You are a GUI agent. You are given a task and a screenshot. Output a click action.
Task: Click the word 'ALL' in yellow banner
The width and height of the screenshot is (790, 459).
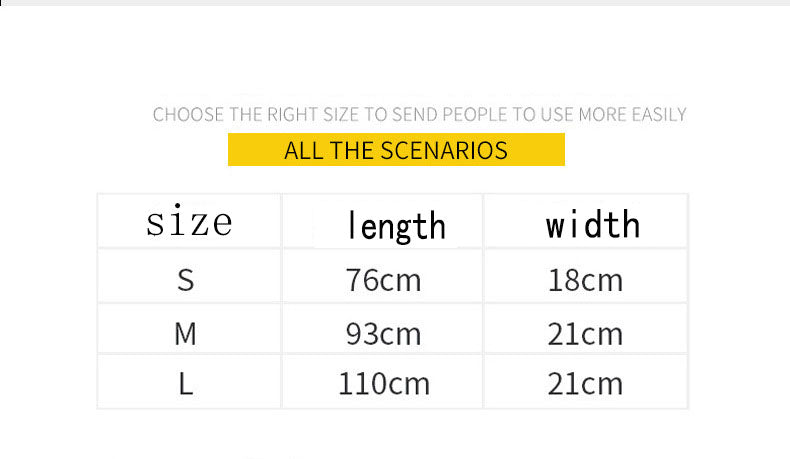point(301,151)
